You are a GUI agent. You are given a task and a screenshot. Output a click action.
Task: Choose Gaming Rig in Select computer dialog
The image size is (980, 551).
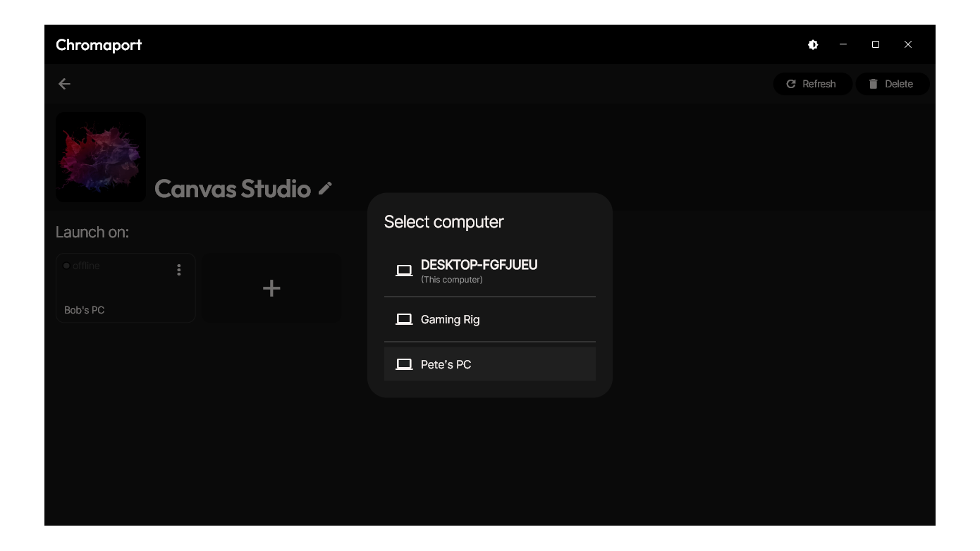450,319
